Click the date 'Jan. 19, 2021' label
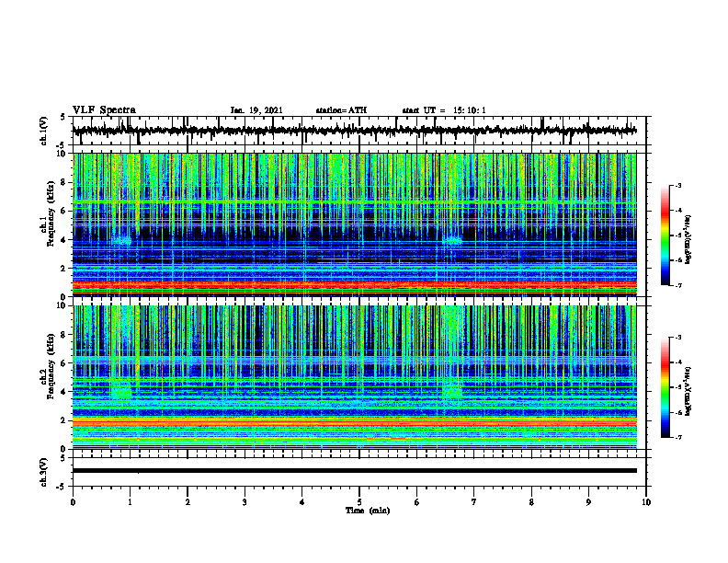 tap(256, 110)
